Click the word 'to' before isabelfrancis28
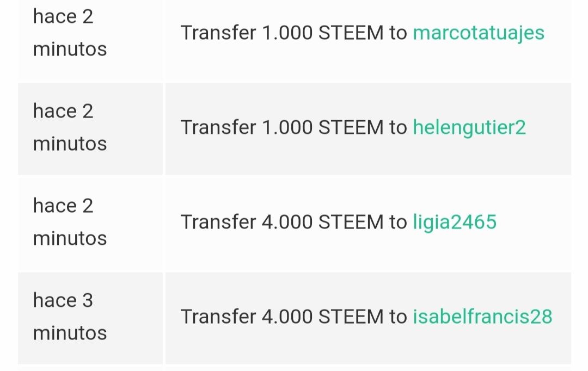Viewport: 588px width, 371px height. pos(398,317)
